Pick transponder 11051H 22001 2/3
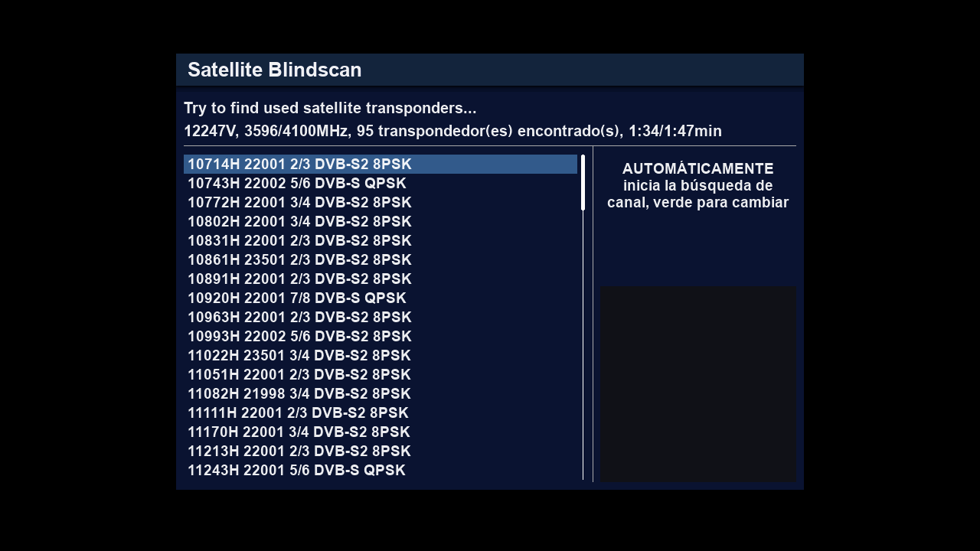The width and height of the screenshot is (980, 551). 299,375
